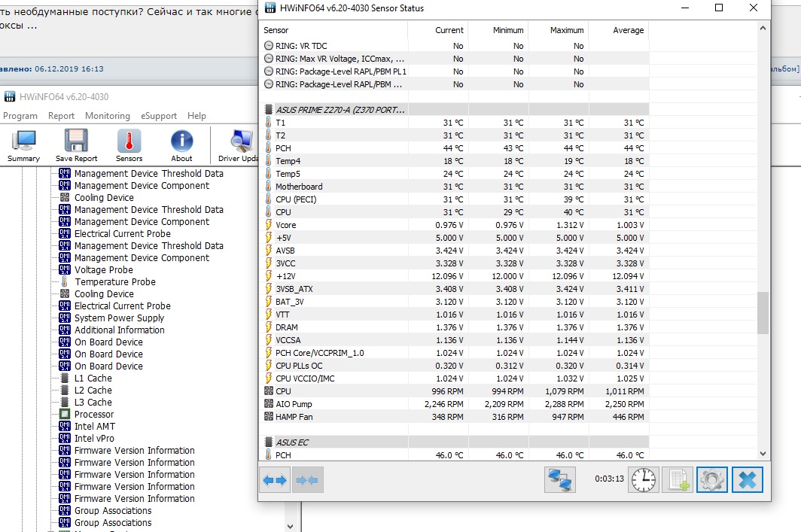Select L2 Cache tree item

(x=93, y=390)
